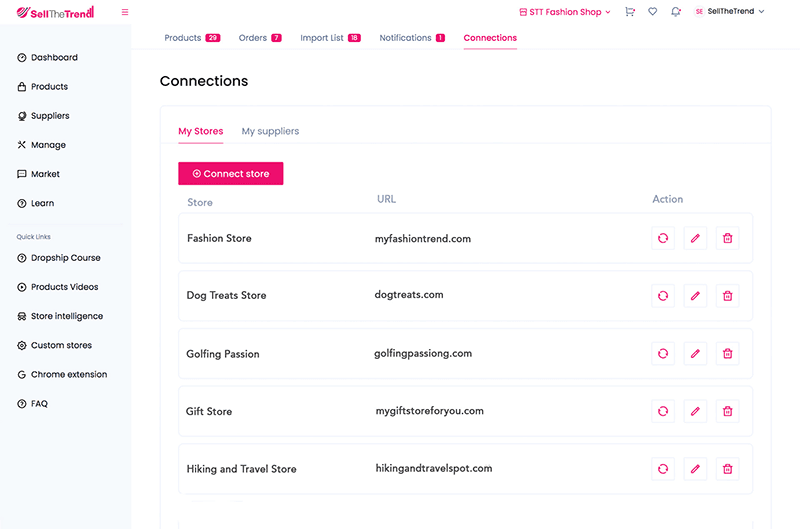View the notification bell alerts
The height and width of the screenshot is (529, 800).
677,12
